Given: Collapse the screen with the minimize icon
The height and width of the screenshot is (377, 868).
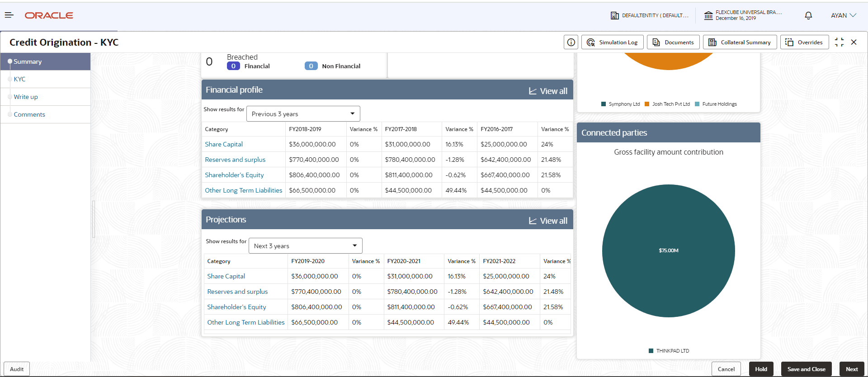Looking at the screenshot, I should pyautogui.click(x=839, y=42).
